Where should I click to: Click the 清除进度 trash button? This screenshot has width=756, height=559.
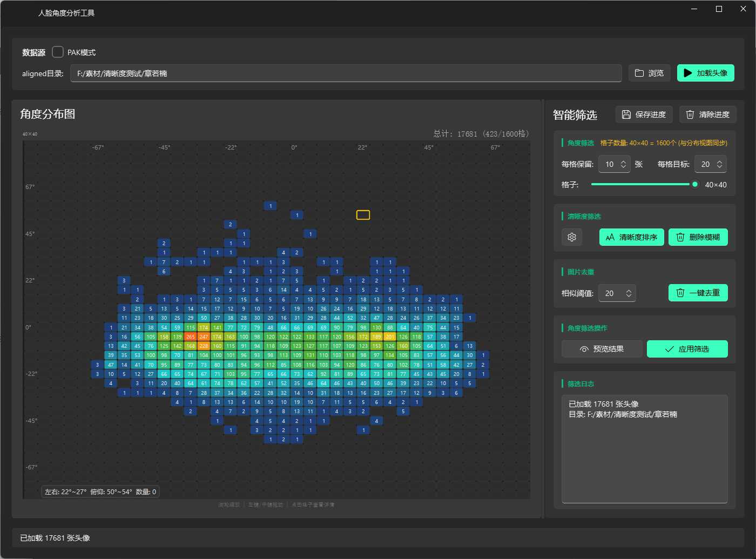[x=707, y=115]
